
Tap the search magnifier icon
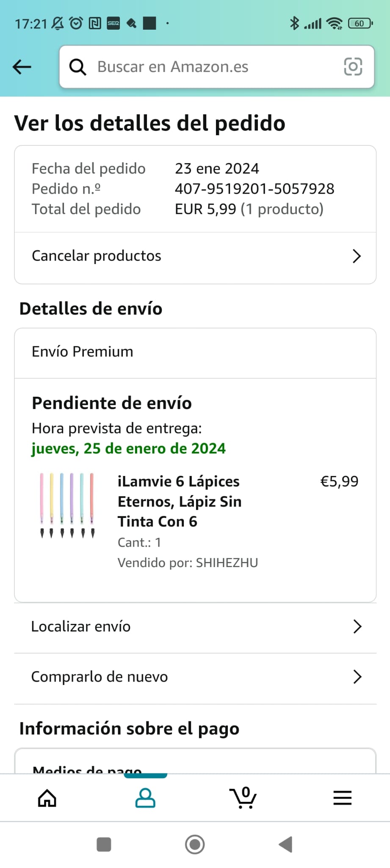tap(77, 67)
